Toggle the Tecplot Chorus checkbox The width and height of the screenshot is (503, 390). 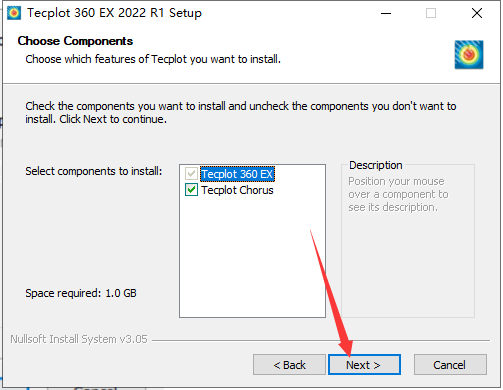click(191, 190)
